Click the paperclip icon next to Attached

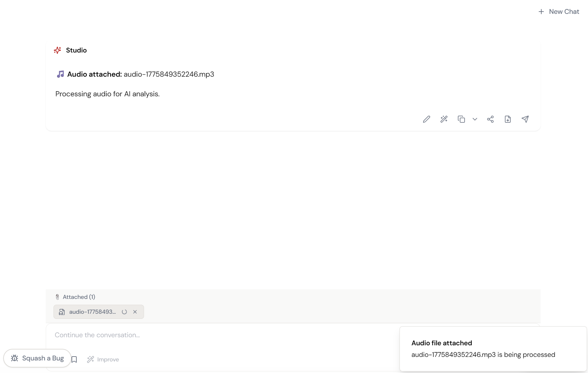pyautogui.click(x=57, y=297)
